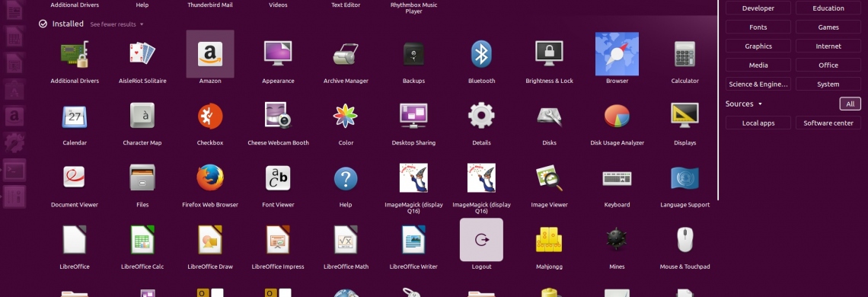This screenshot has height=297, width=868.
Task: Open Bluetooth settings
Action: click(482, 54)
